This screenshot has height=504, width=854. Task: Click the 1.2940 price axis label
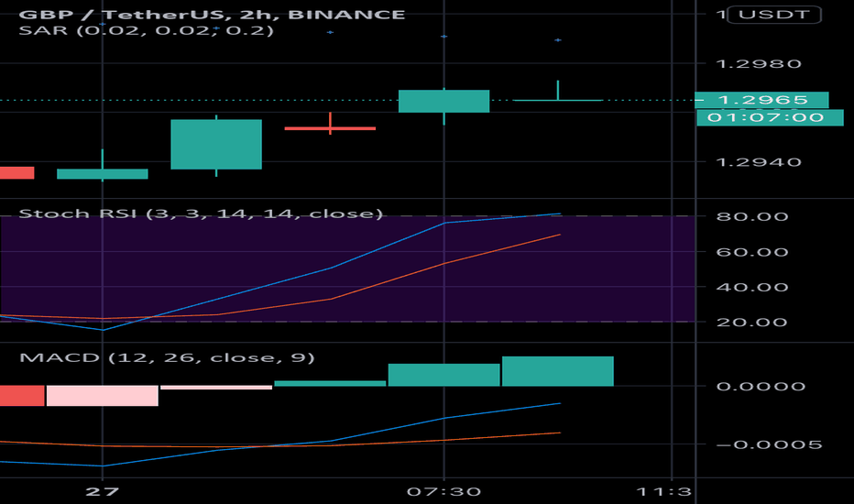(x=758, y=162)
